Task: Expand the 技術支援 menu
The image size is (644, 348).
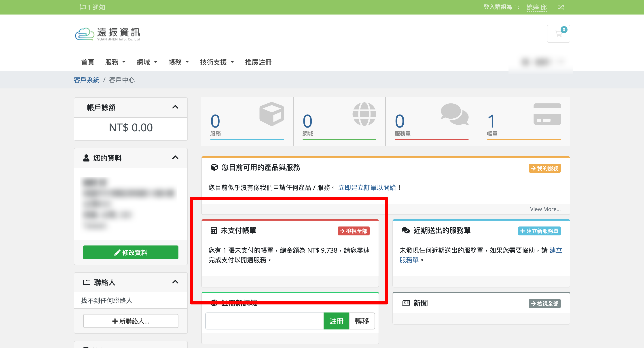Action: [217, 62]
